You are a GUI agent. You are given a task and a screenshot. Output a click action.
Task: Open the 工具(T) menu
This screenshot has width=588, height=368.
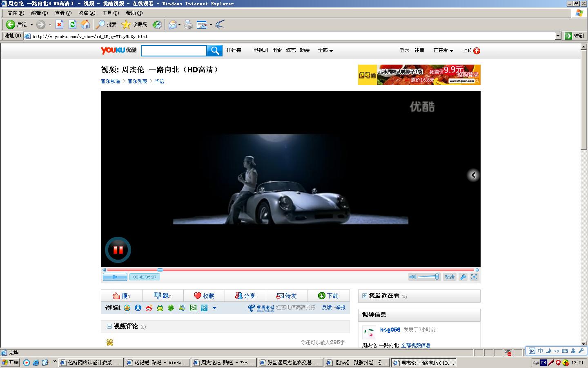coord(111,13)
